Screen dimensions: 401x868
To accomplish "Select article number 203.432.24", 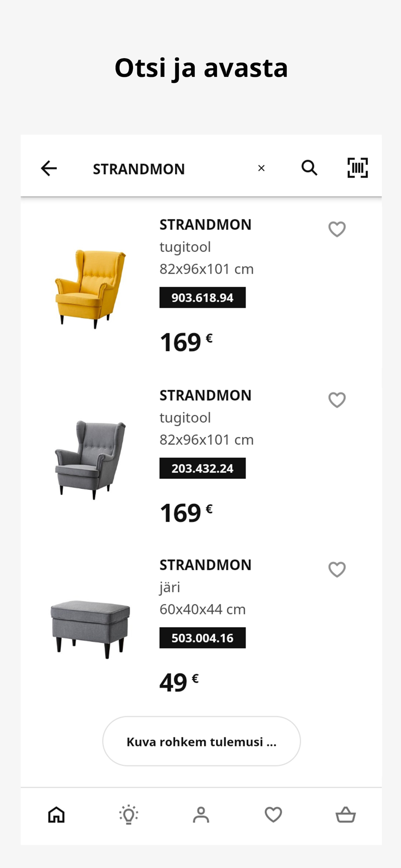I will click(x=202, y=468).
